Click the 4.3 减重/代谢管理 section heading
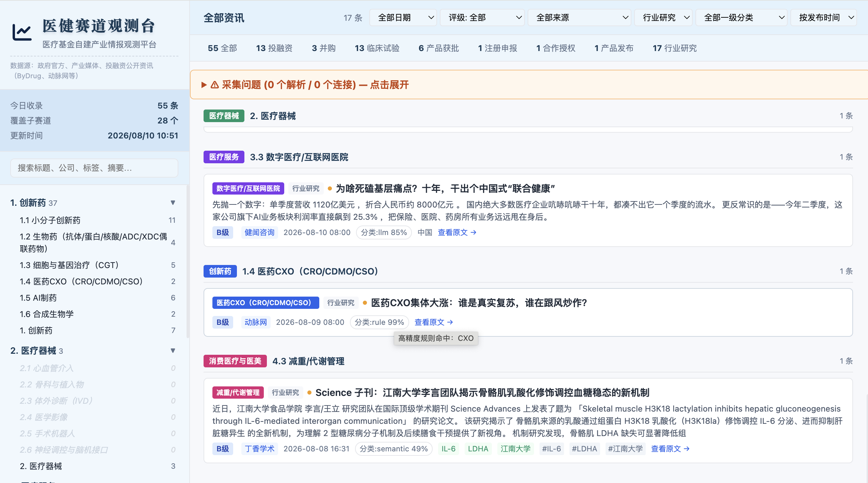868x483 pixels. point(308,361)
